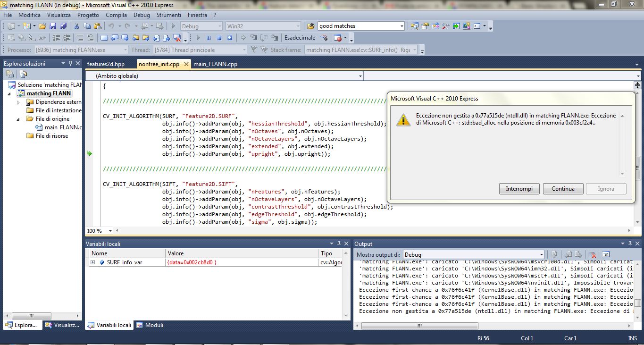The width and height of the screenshot is (644, 345).
Task: Click Clear All icon in Output panel
Action: (x=592, y=254)
